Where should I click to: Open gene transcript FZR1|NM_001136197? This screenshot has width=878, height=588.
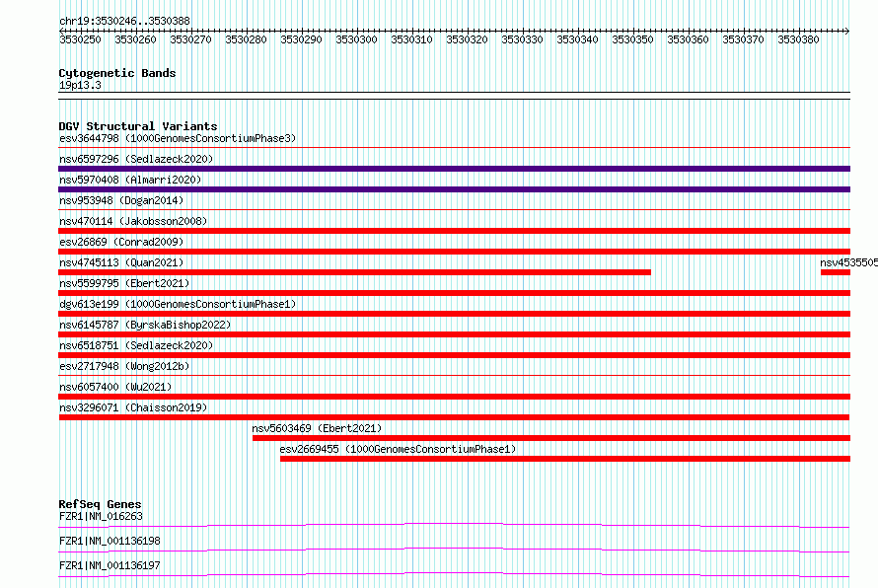click(110, 565)
